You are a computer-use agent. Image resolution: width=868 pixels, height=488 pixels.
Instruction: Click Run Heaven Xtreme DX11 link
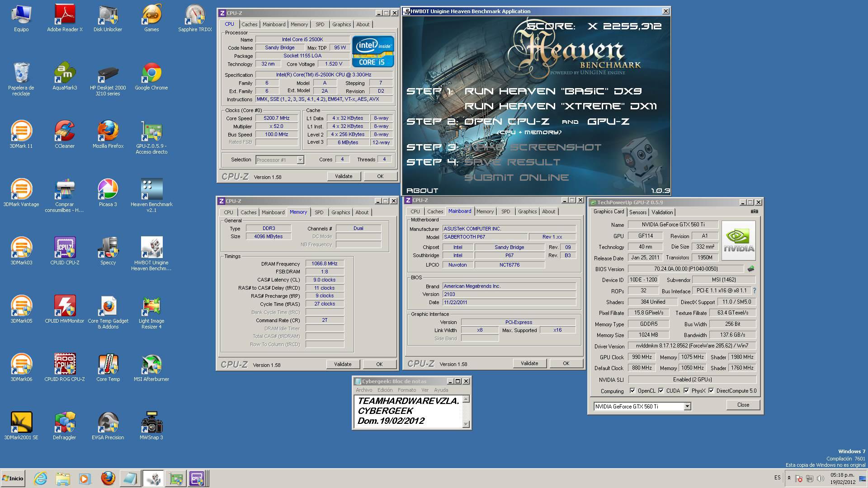point(561,106)
